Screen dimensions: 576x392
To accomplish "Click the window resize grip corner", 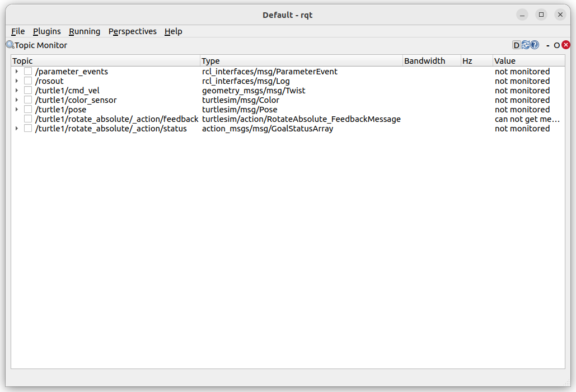I will tap(566, 382).
